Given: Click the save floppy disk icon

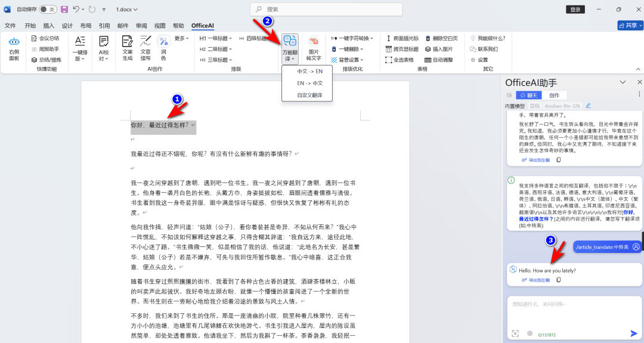Looking at the screenshot, I should pos(64,9).
